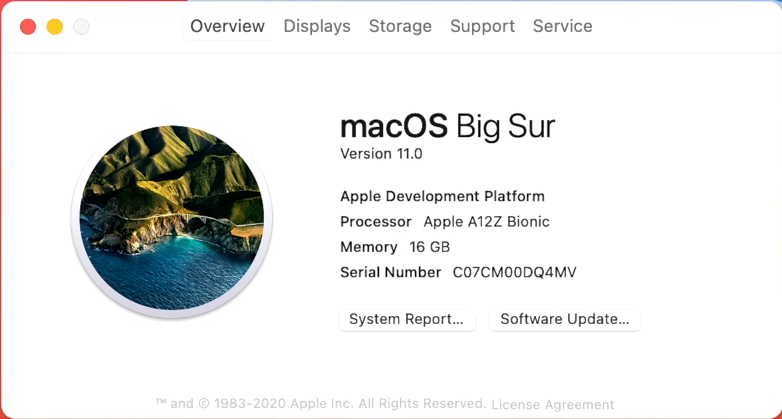This screenshot has width=782, height=419.
Task: Open the Displays tab
Action: (317, 26)
